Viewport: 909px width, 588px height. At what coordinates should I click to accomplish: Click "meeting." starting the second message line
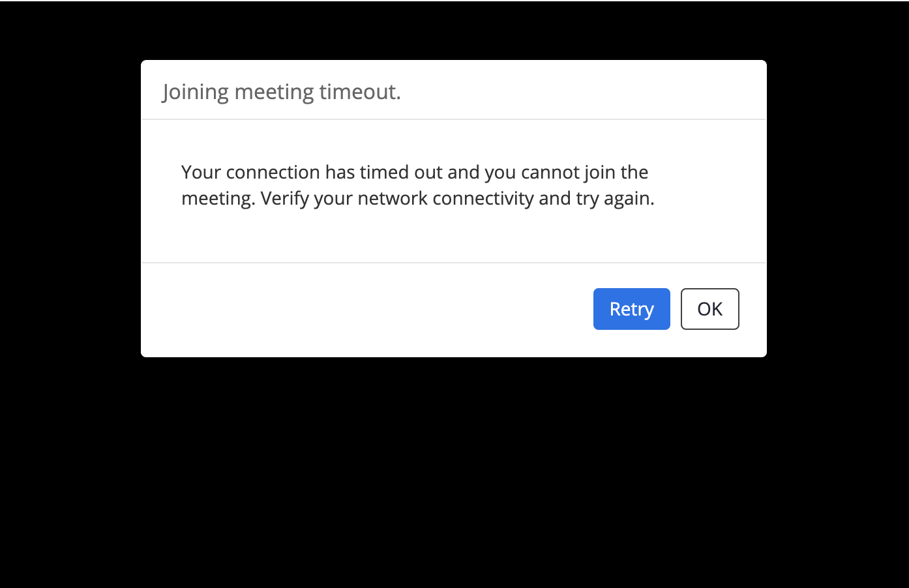pos(218,198)
